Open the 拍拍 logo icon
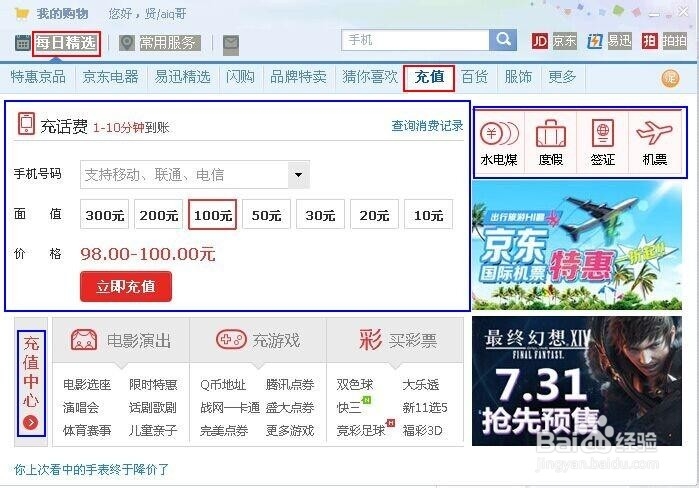Viewport: 699px width, 488px height. pyautogui.click(x=650, y=41)
